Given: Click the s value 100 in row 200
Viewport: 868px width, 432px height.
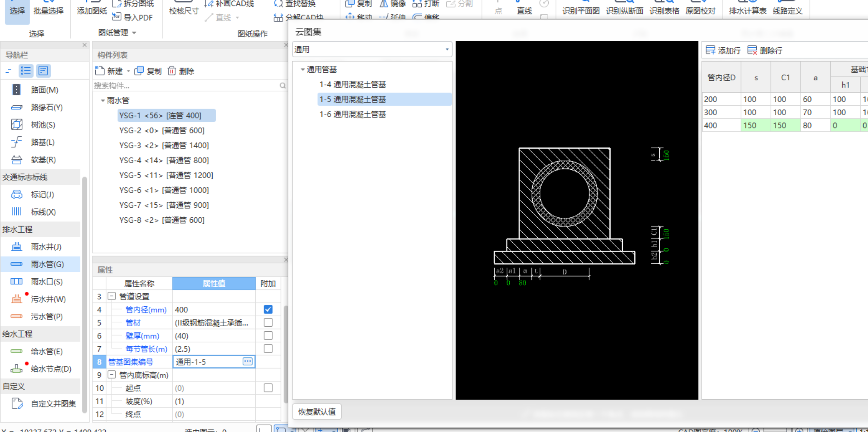Looking at the screenshot, I should [x=756, y=99].
